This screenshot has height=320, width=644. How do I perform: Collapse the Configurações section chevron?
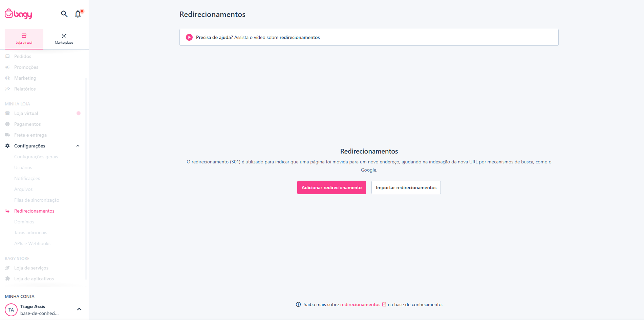(78, 146)
